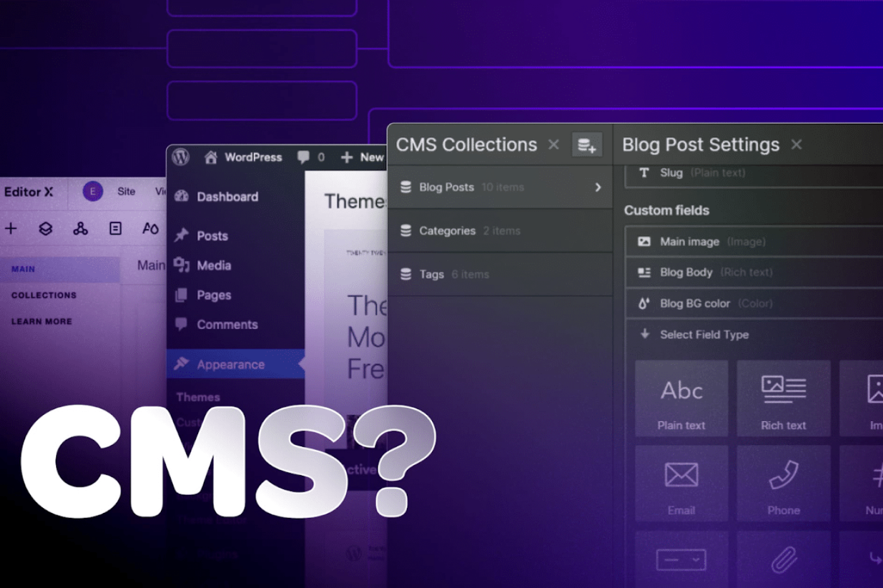Screen dimensions: 883x588
Task: Select the Appearance paintbrush icon
Action: (182, 364)
